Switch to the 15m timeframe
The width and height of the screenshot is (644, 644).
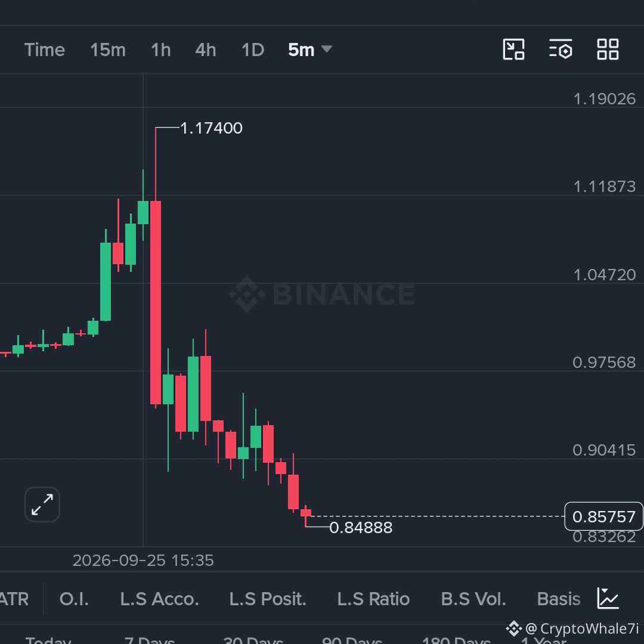(107, 49)
